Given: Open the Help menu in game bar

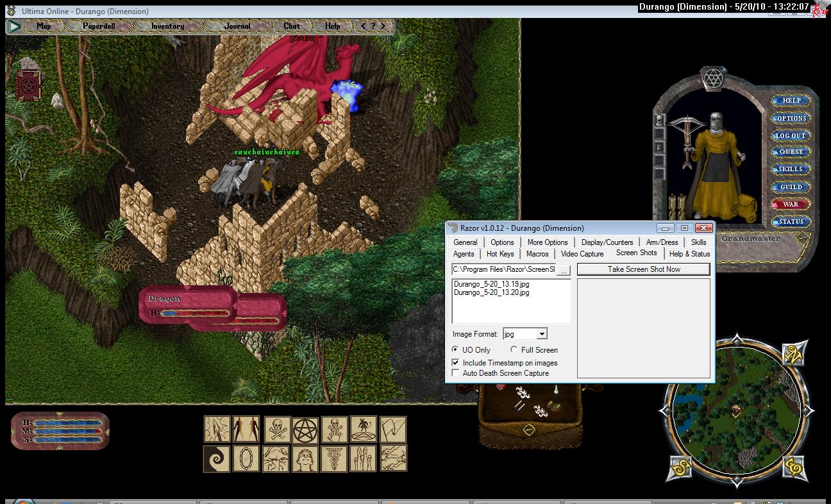Looking at the screenshot, I should [333, 26].
